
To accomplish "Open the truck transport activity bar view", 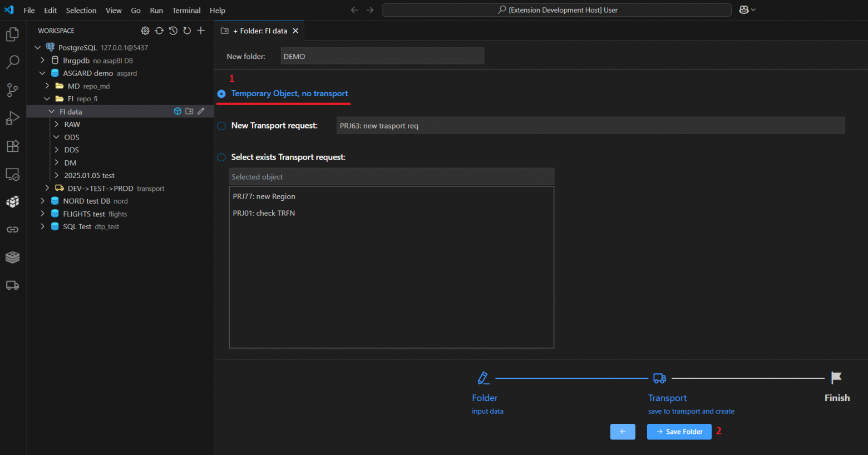I will pos(12,285).
